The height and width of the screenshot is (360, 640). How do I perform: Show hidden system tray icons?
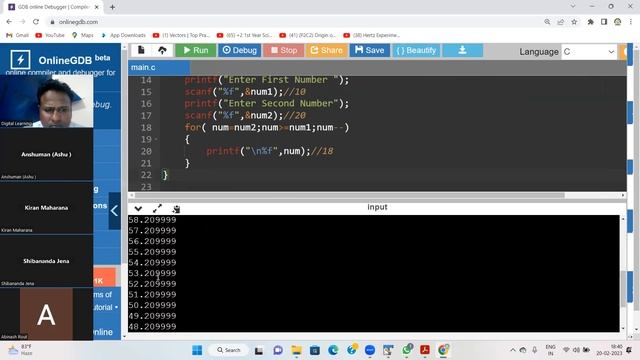tap(513, 350)
